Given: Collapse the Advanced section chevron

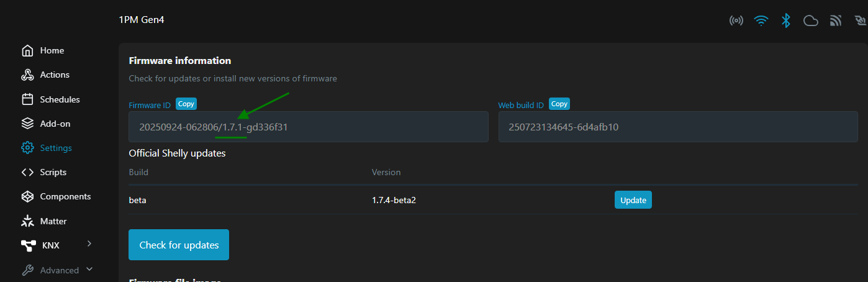Looking at the screenshot, I should coord(89,270).
